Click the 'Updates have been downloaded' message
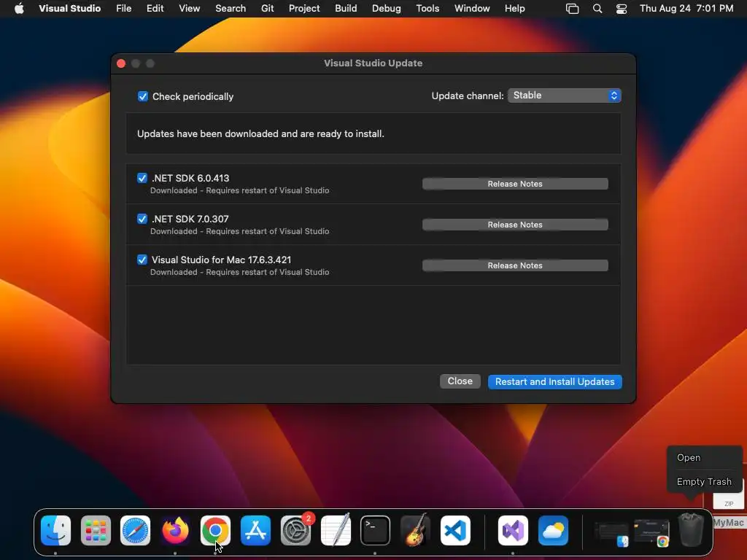This screenshot has height=560, width=747. coord(260,134)
